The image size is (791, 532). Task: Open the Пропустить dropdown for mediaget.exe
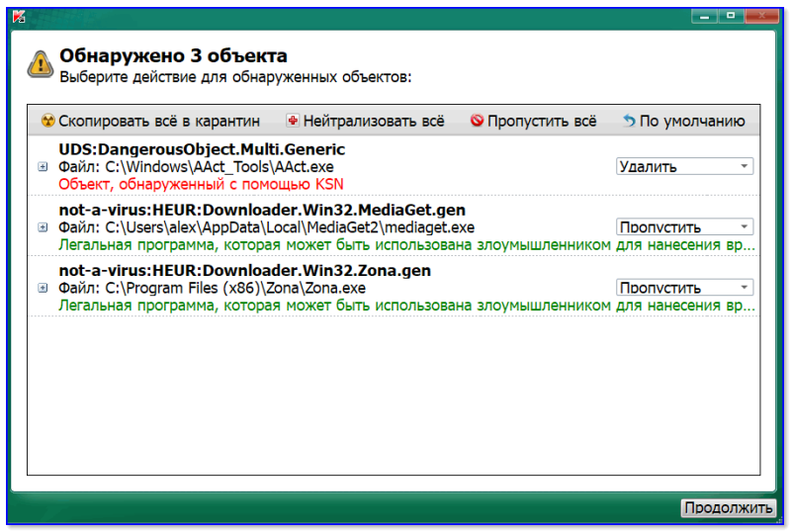(x=684, y=227)
